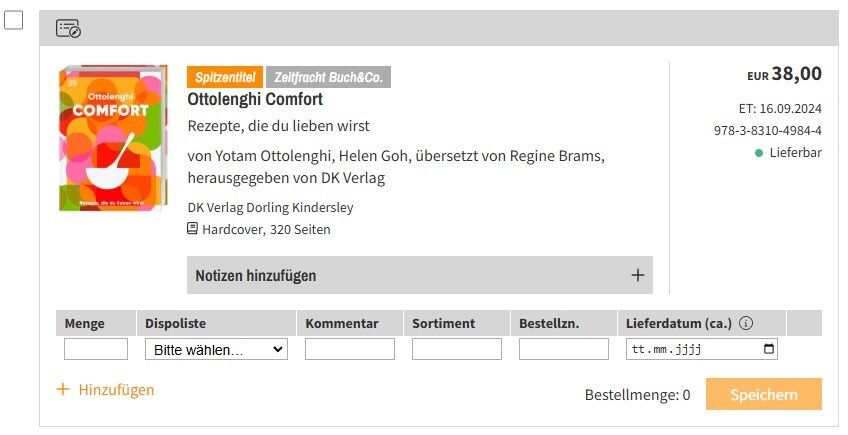The image size is (848, 435).
Task: Click the Spitzentitel orange tag
Action: click(x=225, y=77)
